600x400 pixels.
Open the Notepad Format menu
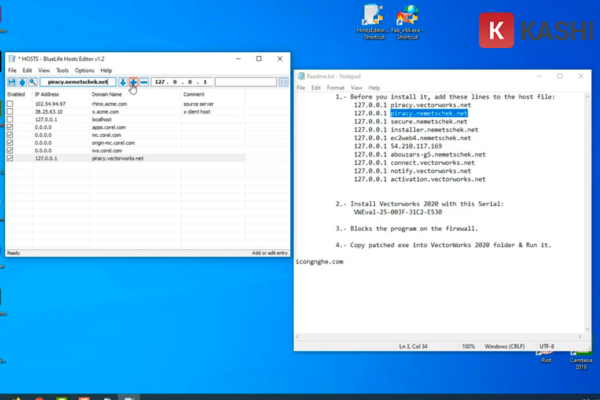point(336,88)
